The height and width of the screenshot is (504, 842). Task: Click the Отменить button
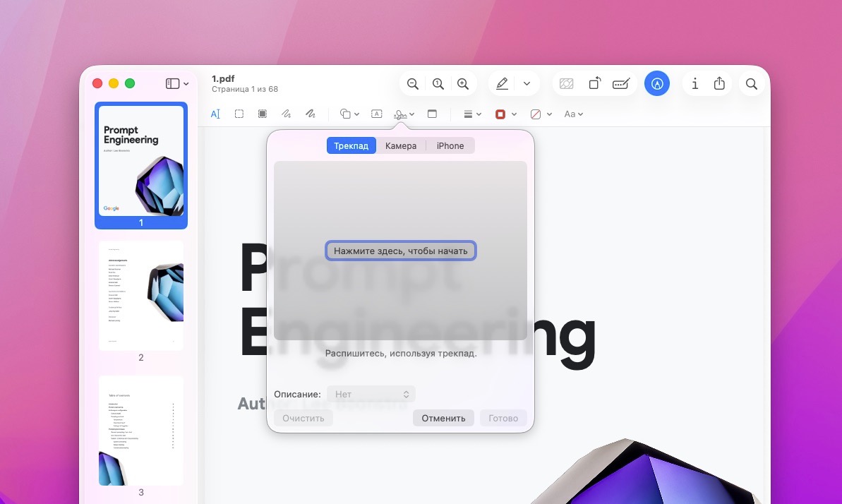(443, 418)
